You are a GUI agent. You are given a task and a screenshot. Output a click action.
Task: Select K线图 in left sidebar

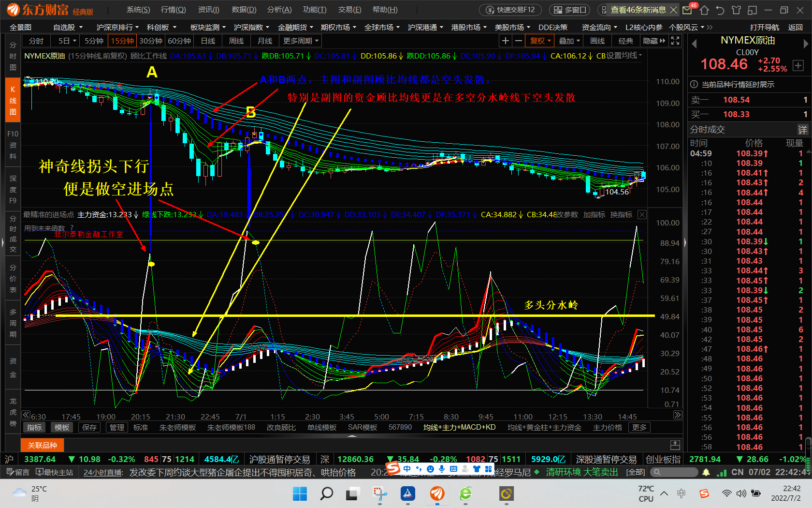tap(13, 101)
